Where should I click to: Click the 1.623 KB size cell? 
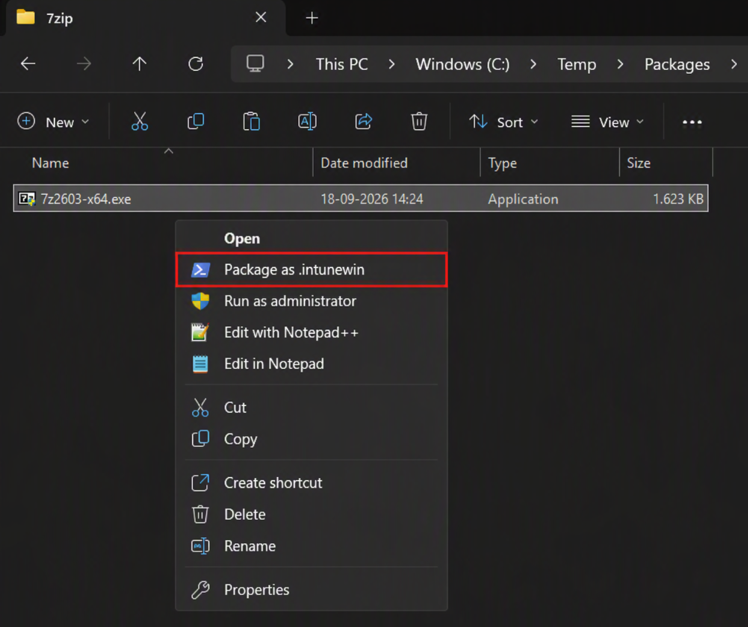[x=678, y=199]
